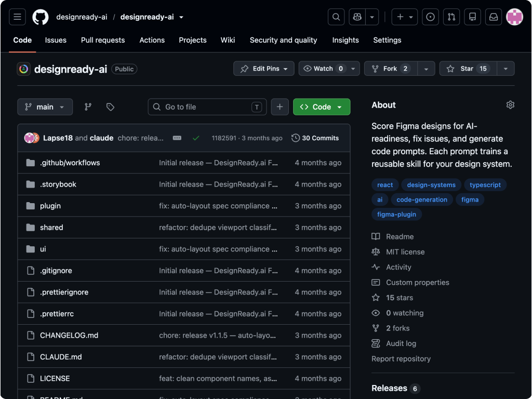Open Copilot chat icon
Viewport: 532px width, 399px height.
click(x=357, y=17)
